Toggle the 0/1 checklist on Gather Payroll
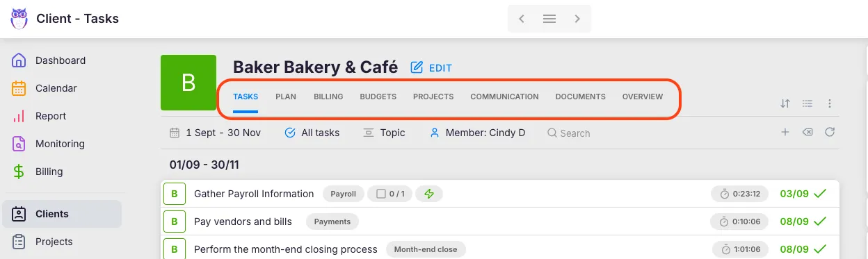 (389, 194)
